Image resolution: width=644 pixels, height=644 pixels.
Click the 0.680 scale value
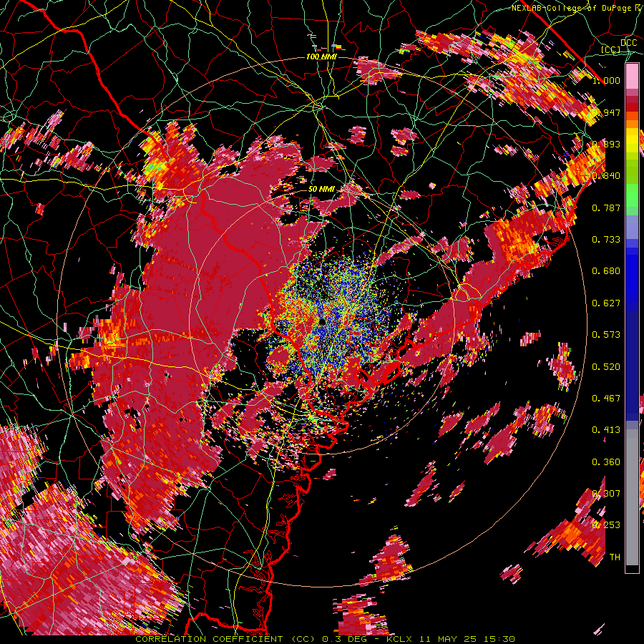(x=606, y=271)
